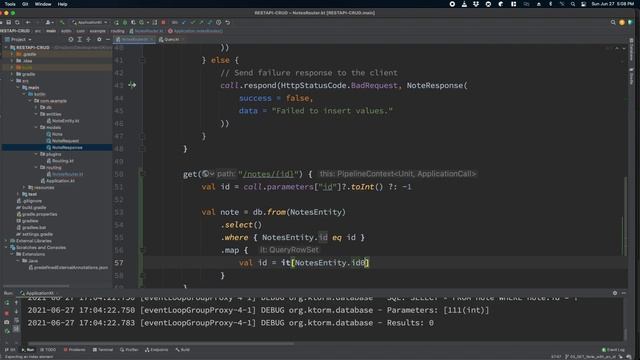The image size is (640, 360).
Task: Collapse the plugins package
Action: click(x=36, y=154)
